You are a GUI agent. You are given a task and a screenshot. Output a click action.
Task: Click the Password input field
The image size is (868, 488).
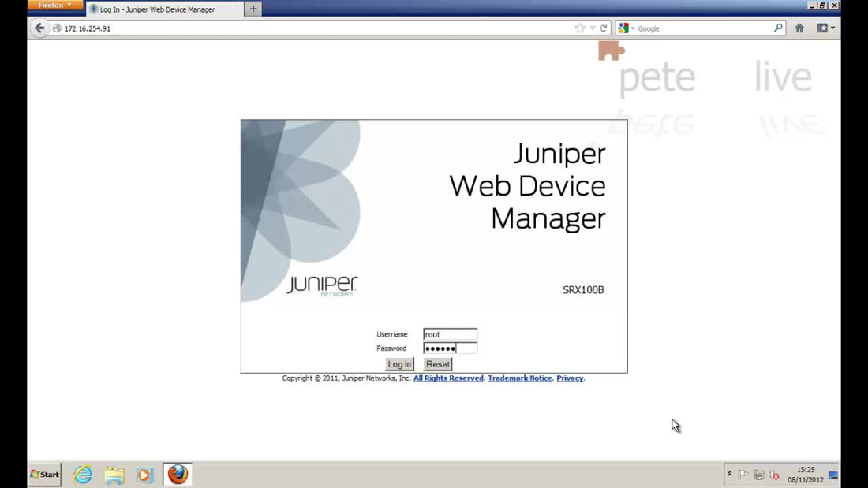pyautogui.click(x=450, y=348)
